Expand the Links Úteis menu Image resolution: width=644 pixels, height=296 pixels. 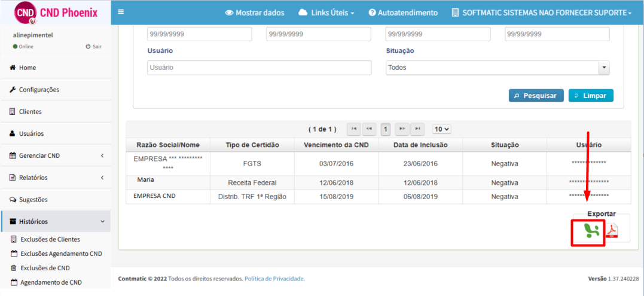point(326,13)
